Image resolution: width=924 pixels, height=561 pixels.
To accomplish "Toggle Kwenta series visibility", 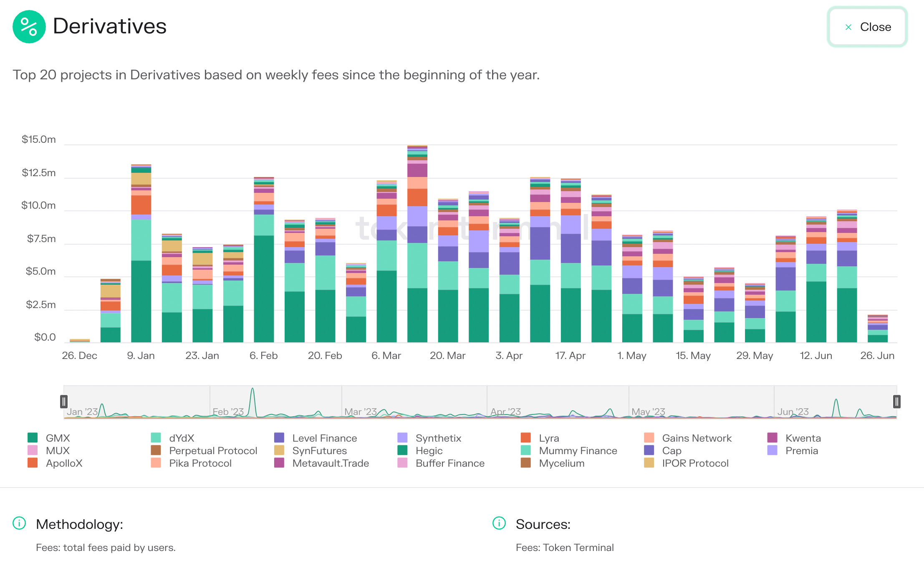I will [x=803, y=438].
